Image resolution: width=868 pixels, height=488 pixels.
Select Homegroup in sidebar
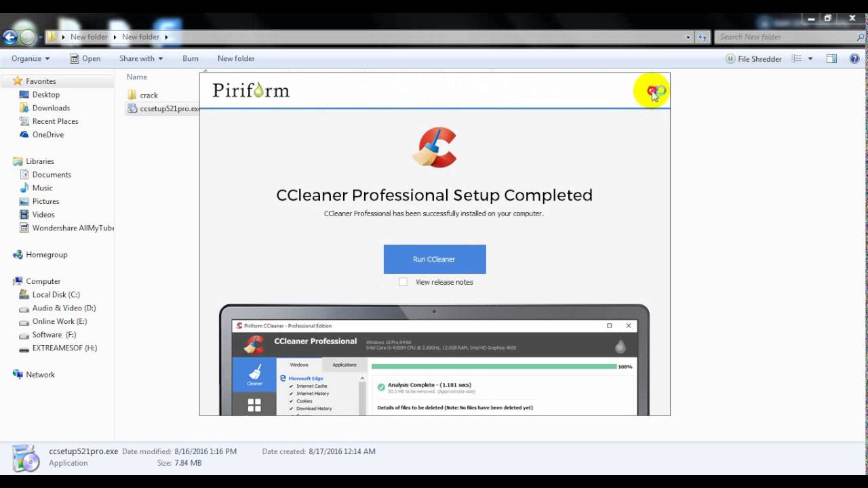(46, 255)
